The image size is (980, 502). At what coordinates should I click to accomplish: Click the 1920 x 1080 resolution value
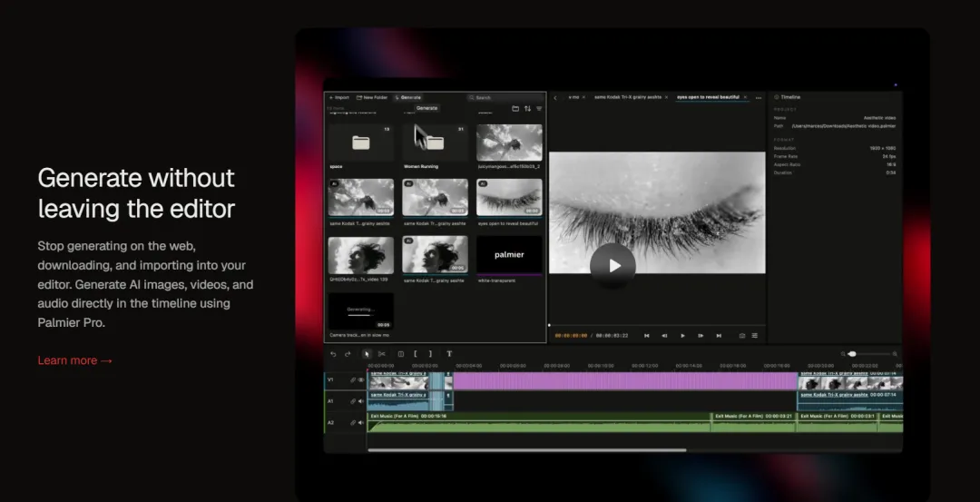(x=882, y=148)
